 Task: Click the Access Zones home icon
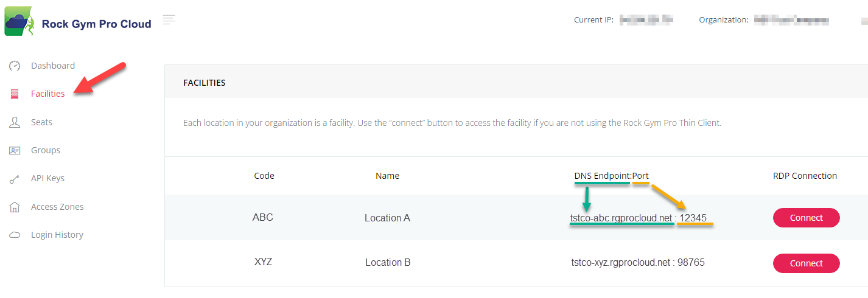[x=15, y=207]
